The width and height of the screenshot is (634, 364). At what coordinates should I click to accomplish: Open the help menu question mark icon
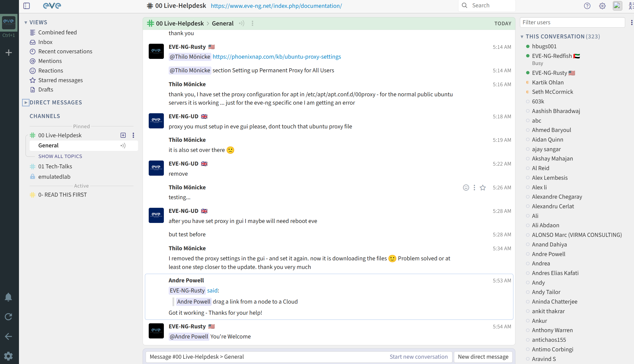(587, 6)
